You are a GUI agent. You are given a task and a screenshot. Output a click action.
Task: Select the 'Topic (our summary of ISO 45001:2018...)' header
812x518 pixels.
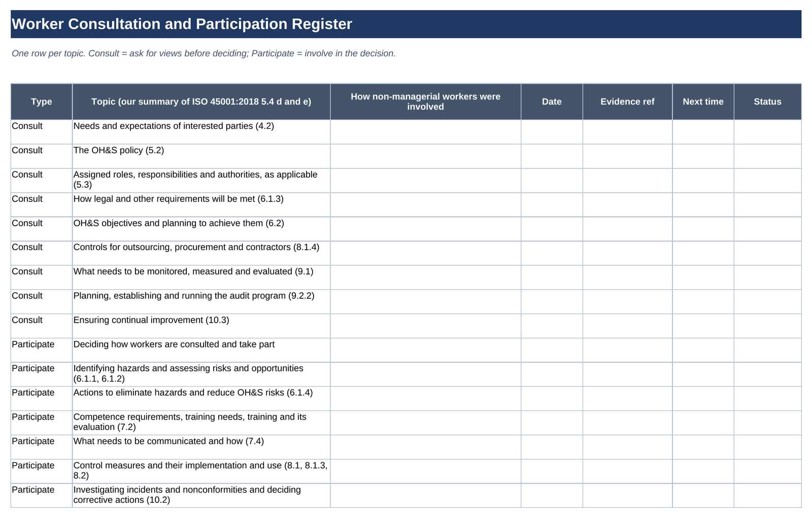201,101
